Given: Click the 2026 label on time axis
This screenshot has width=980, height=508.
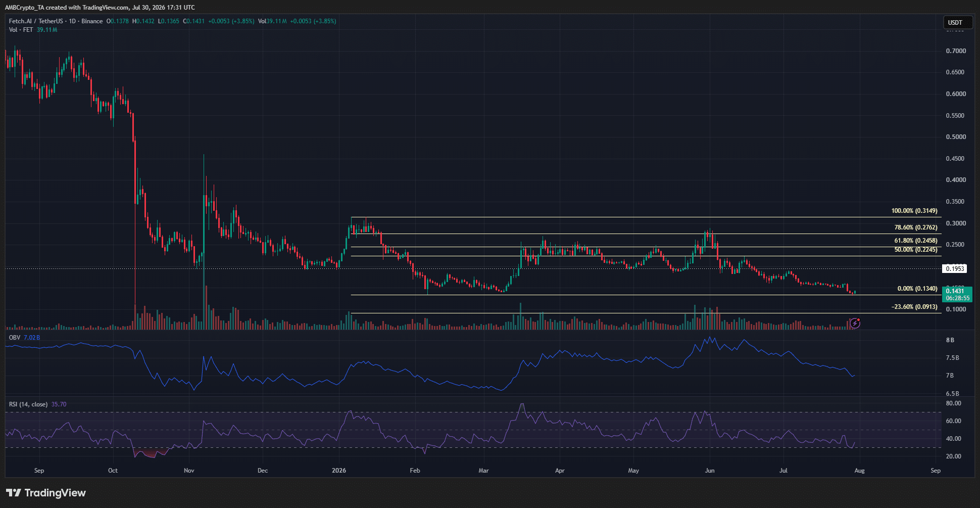Looking at the screenshot, I should point(339,471).
